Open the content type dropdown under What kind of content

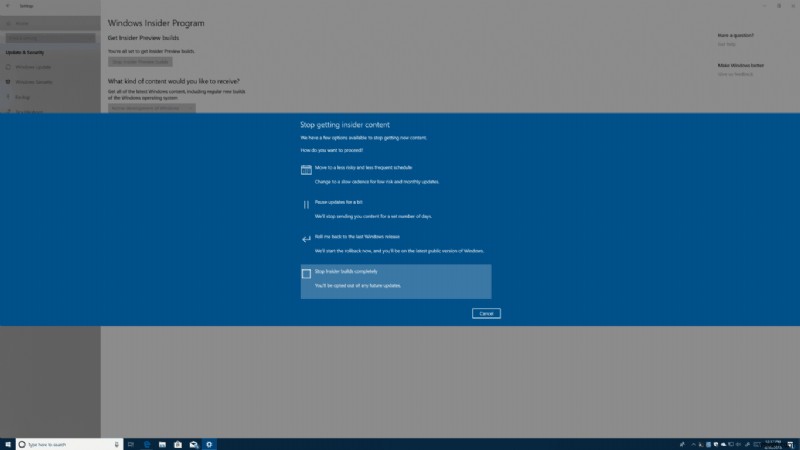tap(152, 108)
